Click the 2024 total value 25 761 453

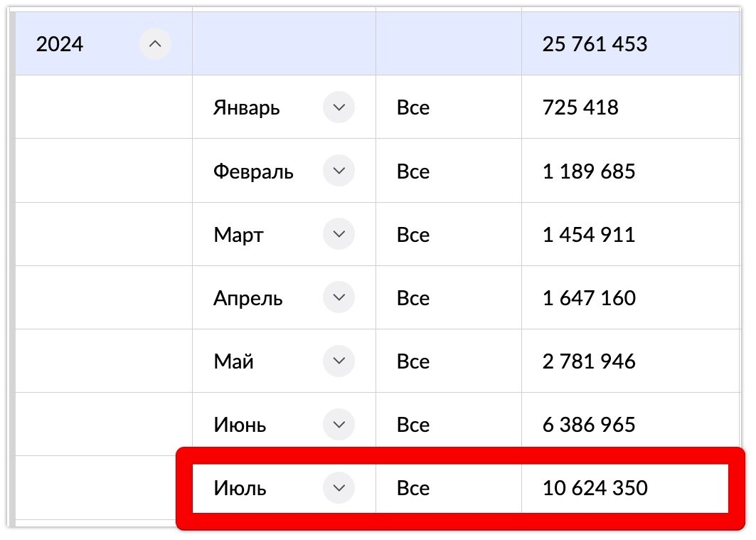point(595,45)
